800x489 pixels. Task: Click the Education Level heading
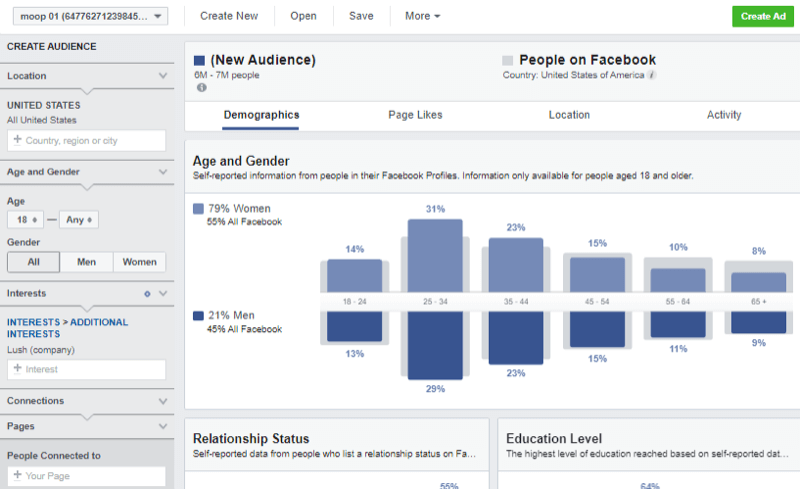(x=554, y=439)
